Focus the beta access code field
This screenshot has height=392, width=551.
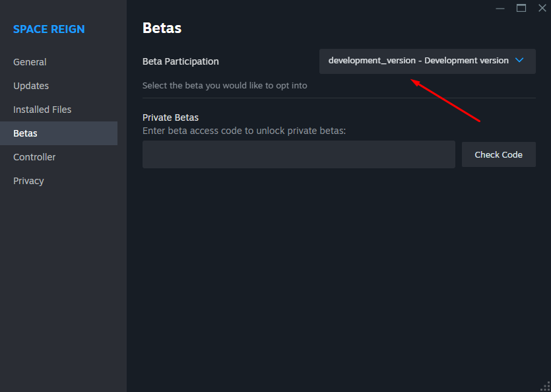299,154
